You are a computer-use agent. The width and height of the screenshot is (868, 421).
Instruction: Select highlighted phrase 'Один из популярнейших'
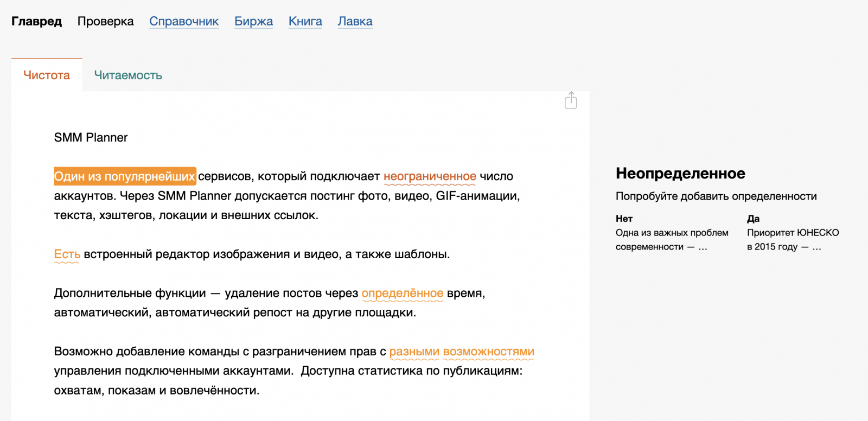(125, 176)
